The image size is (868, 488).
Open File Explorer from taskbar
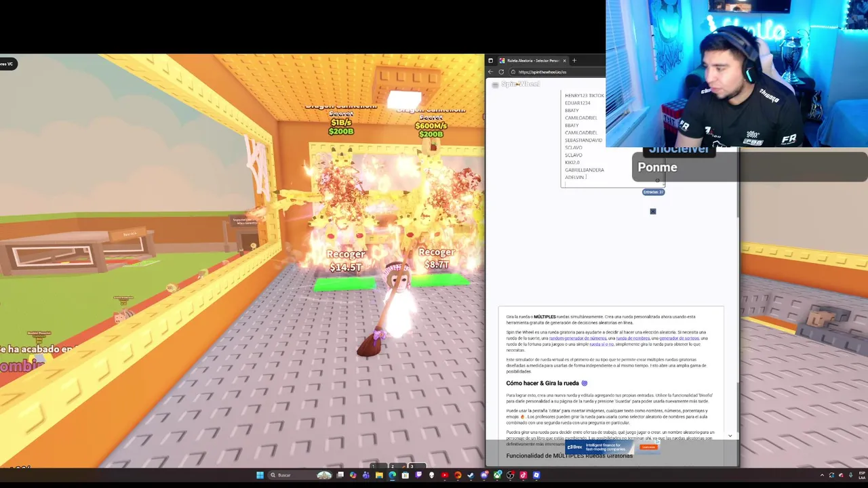coord(379,475)
